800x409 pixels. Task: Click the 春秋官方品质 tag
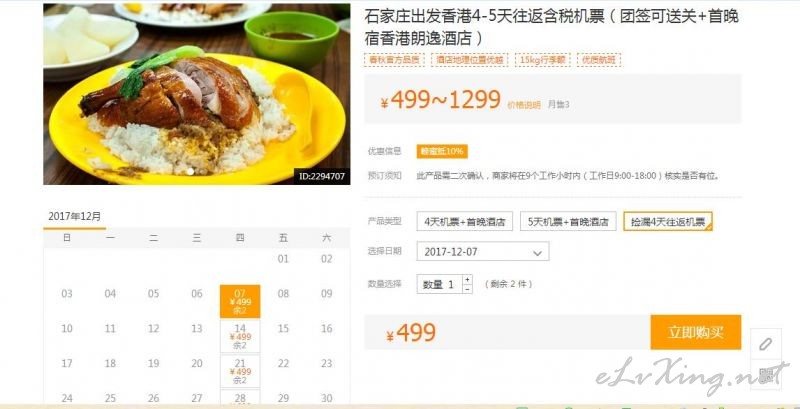(394, 60)
